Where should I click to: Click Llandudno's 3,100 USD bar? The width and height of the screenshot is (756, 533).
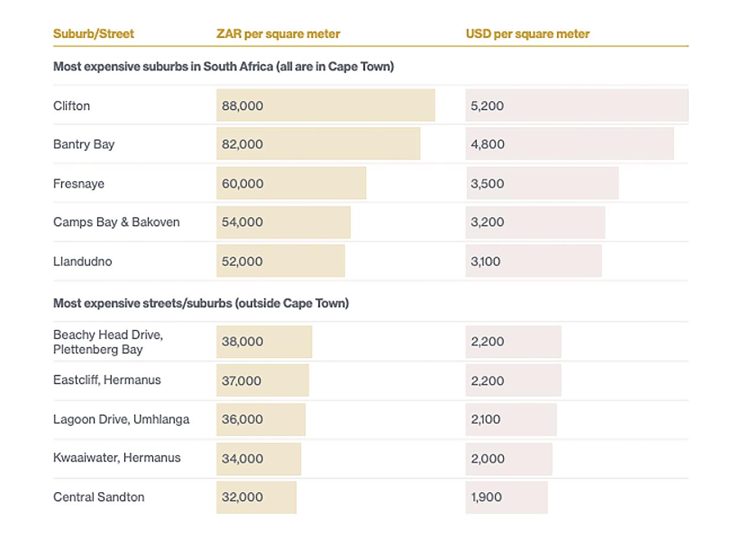533,261
